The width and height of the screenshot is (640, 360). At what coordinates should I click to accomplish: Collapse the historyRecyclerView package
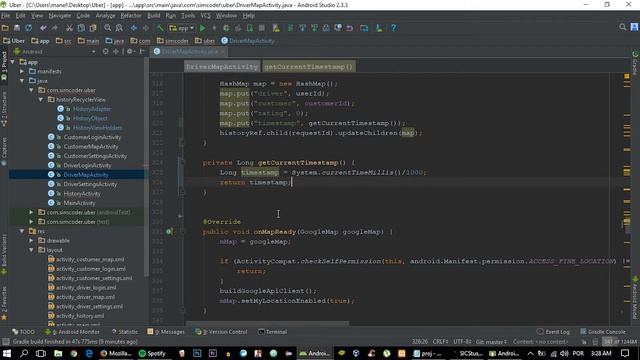point(41,100)
